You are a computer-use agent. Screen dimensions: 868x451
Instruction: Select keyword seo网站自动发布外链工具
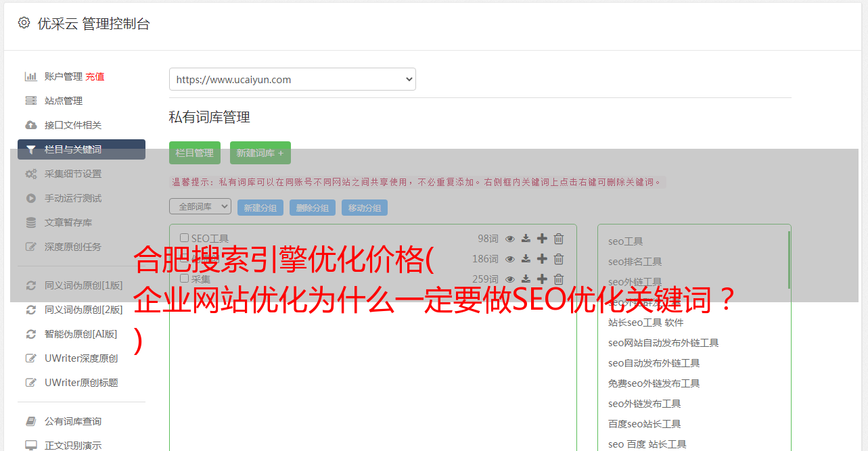click(x=664, y=343)
